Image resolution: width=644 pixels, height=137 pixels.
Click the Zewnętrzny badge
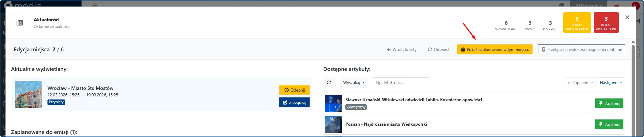[x=356, y=107]
